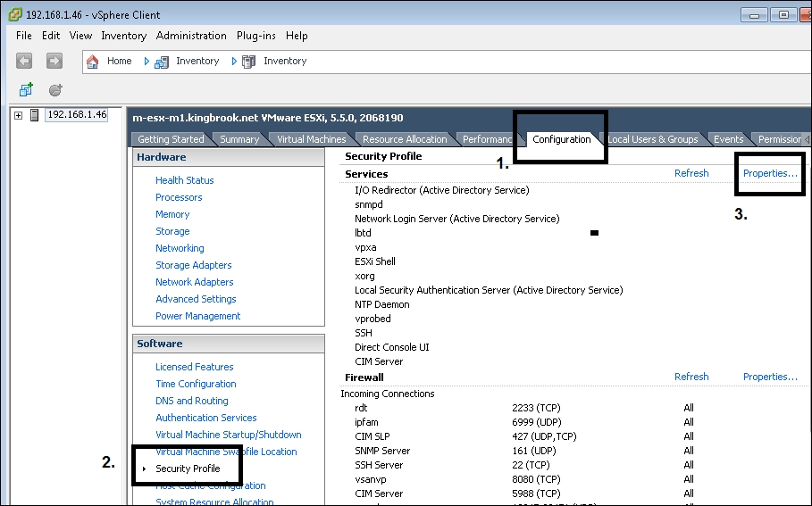Viewport: 812px width, 506px height.
Task: Open the File menu
Action: click(24, 36)
